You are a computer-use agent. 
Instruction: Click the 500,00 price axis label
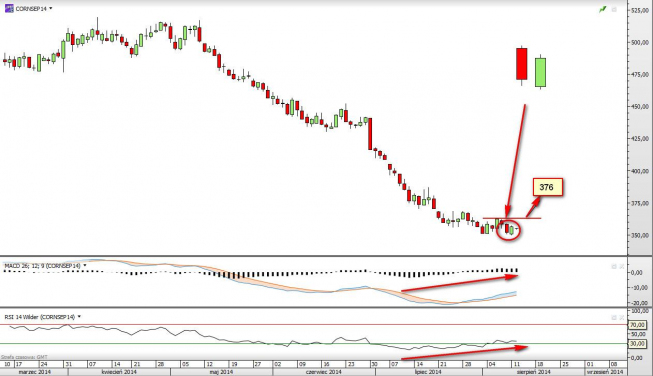pos(640,42)
